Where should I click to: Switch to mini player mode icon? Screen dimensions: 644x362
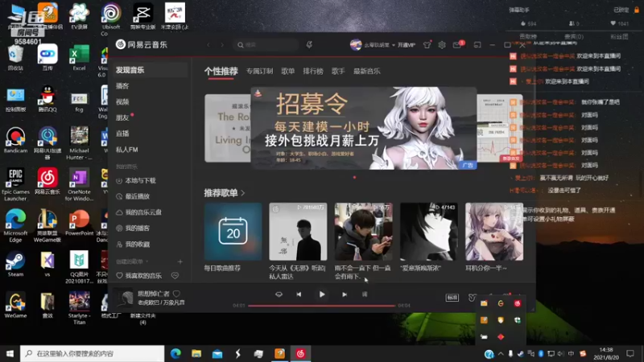477,45
